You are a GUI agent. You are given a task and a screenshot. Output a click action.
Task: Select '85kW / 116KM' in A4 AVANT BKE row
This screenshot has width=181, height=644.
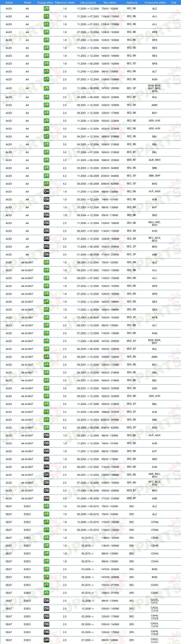click(110, 459)
